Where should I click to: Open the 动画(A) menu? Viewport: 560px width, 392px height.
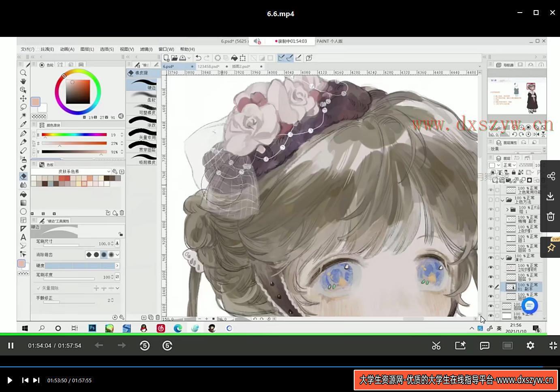[x=67, y=49]
